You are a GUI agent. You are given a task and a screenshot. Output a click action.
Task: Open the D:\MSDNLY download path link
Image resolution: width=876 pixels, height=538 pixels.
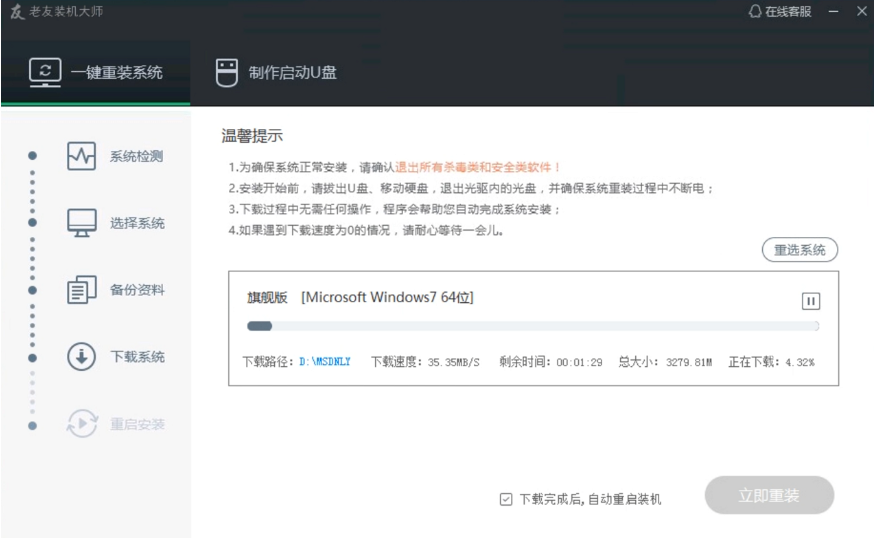coord(325,362)
